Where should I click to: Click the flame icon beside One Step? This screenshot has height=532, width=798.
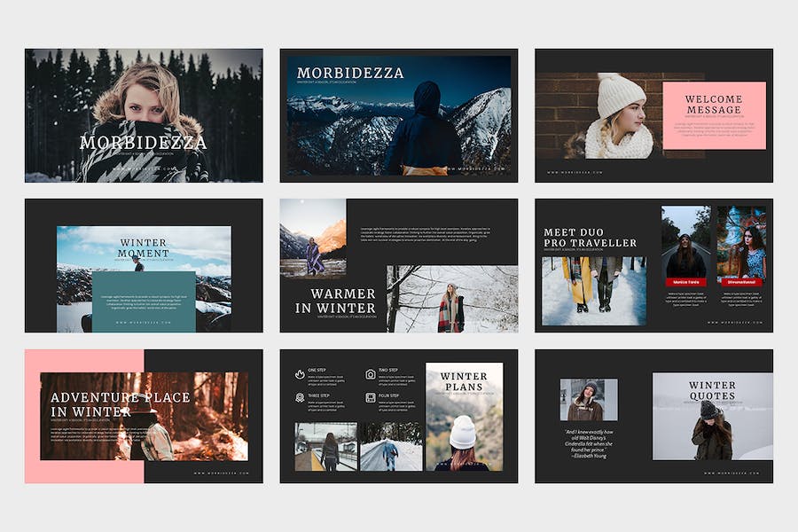point(300,375)
